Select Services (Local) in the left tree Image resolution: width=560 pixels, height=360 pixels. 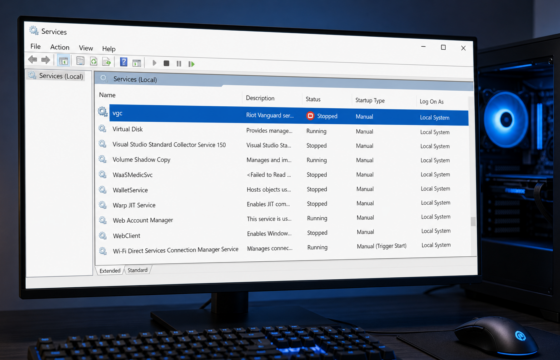[x=61, y=76]
